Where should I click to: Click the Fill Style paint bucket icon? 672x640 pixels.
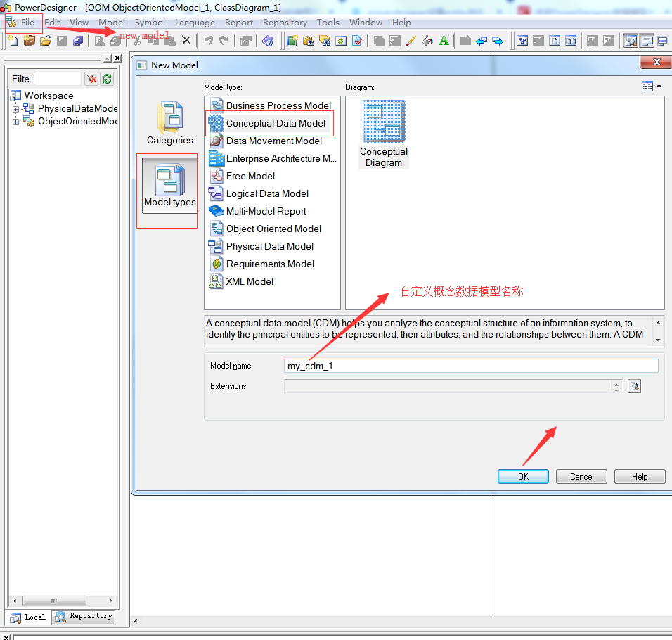pyautogui.click(x=427, y=41)
